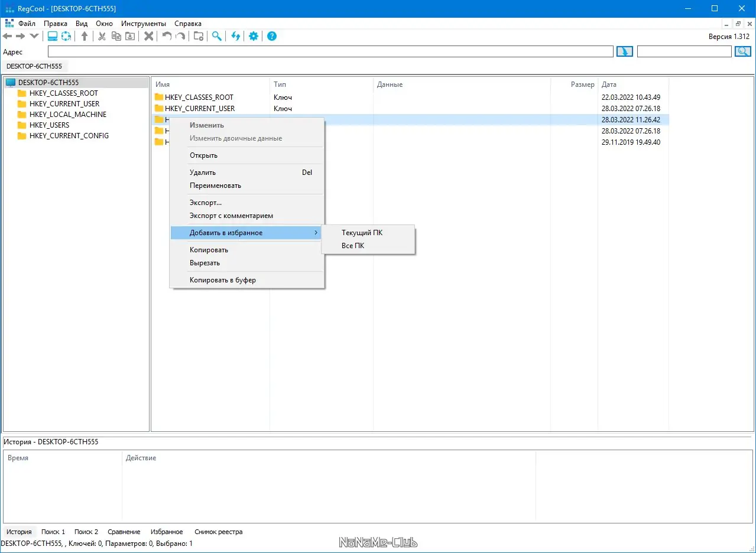Switch to the Снимок реестра tab
Screen dimensions: 756x553
click(x=219, y=532)
